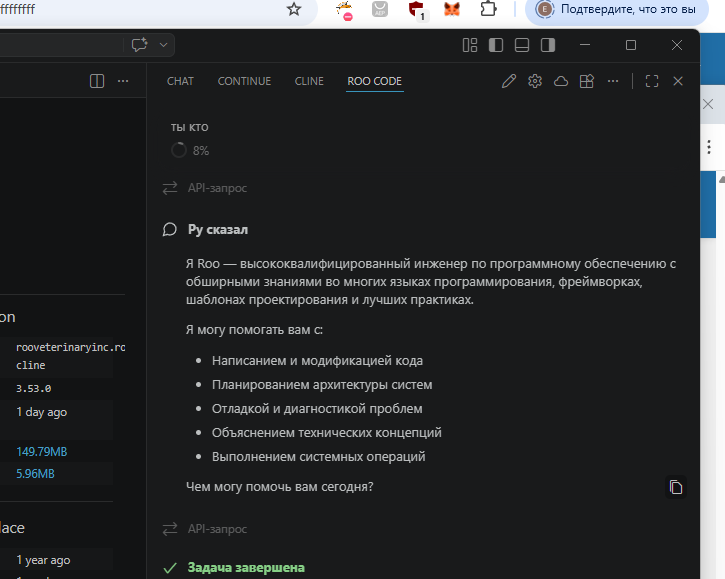
Task: Toggle the secondary sidebar visibility
Action: click(548, 45)
